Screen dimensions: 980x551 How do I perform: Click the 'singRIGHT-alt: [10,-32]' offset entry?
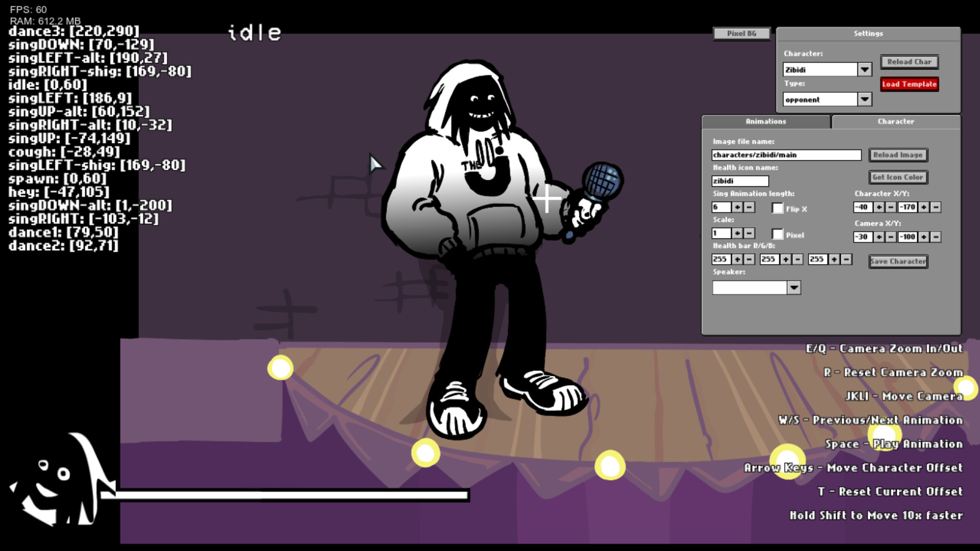pos(90,125)
